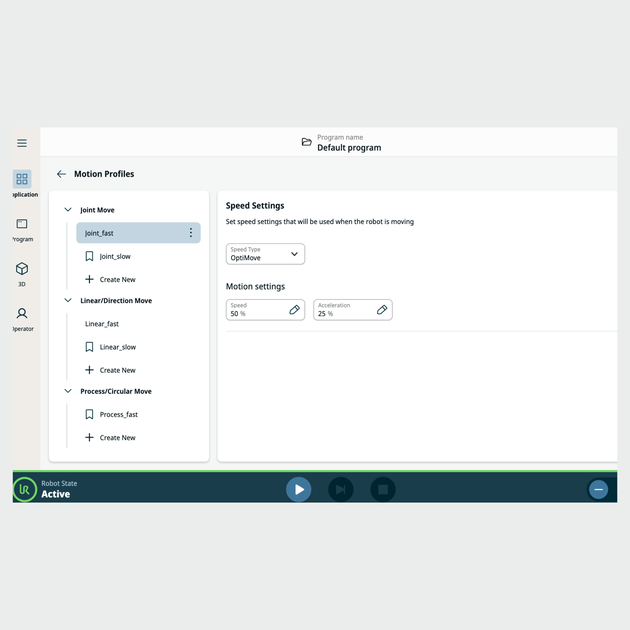The width and height of the screenshot is (630, 630).
Task: Click the Process_fast bookmark icon
Action: click(90, 415)
